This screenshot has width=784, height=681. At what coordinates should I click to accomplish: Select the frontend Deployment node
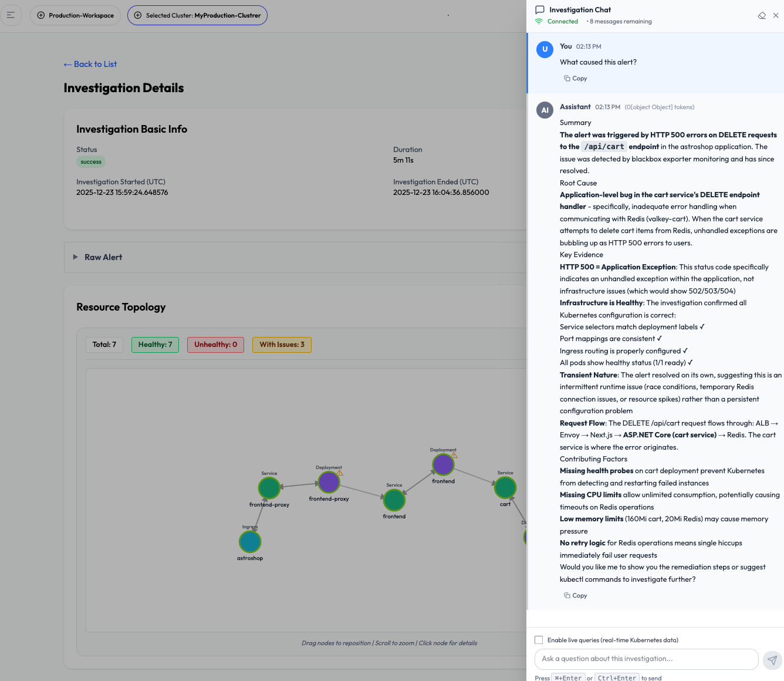click(x=443, y=465)
